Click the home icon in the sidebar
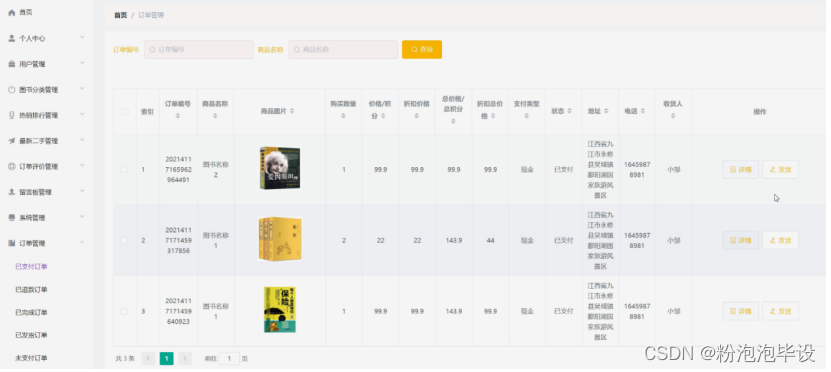Image resolution: width=831 pixels, height=372 pixels. tap(12, 13)
